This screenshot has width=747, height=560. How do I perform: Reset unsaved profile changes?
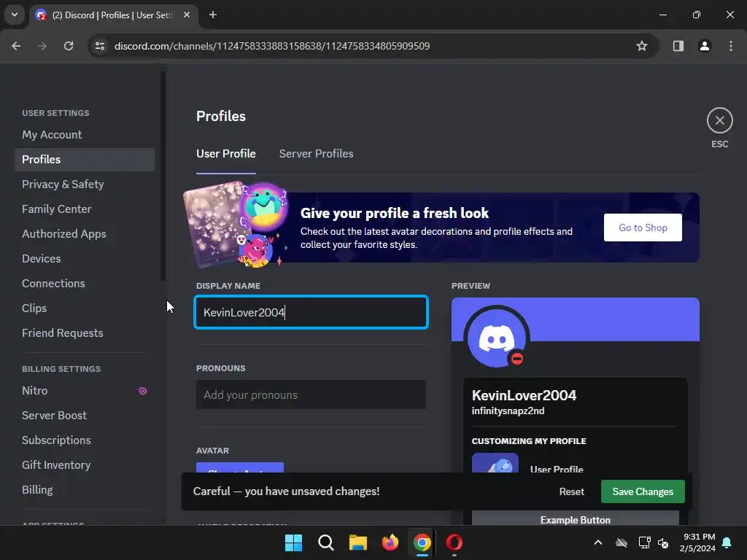click(571, 491)
